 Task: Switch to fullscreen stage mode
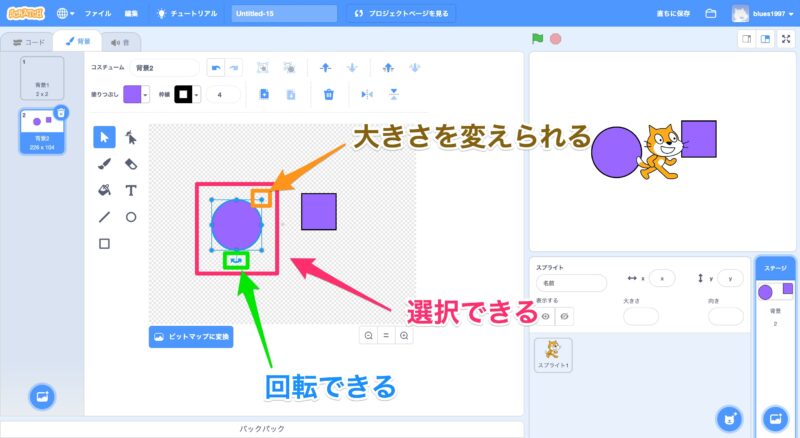coord(786,39)
